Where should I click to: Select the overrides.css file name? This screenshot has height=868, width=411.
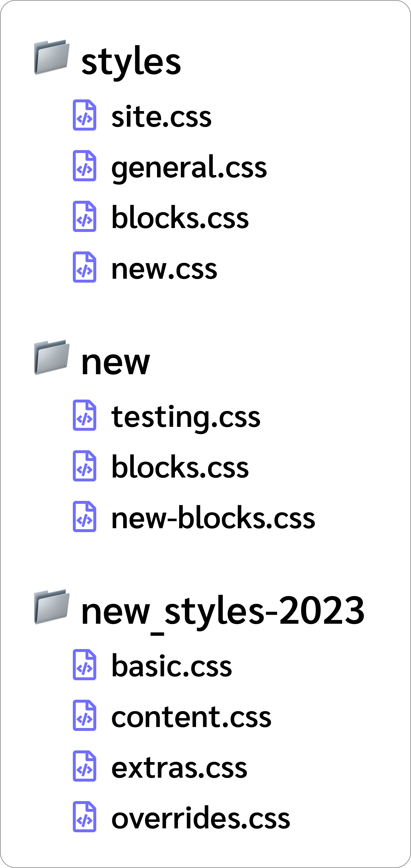tap(201, 818)
